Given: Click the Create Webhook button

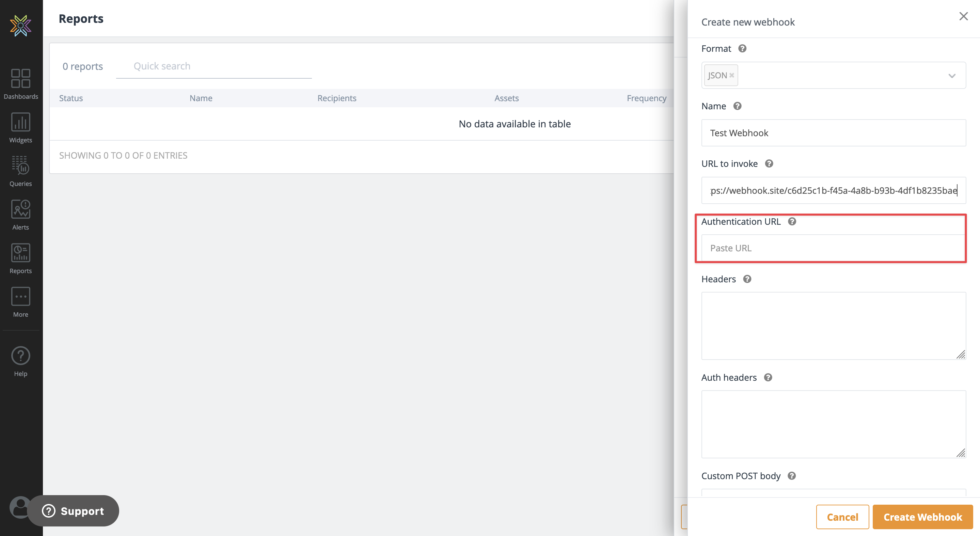Looking at the screenshot, I should point(922,517).
